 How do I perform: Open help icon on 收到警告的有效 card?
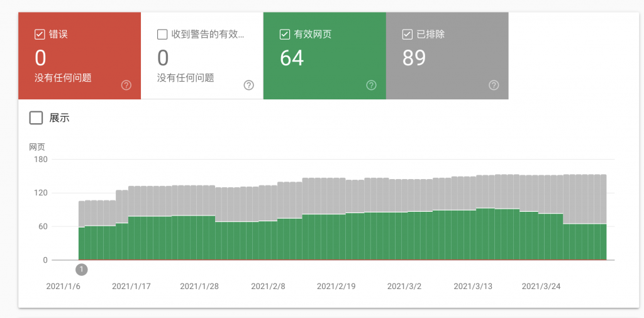[248, 85]
